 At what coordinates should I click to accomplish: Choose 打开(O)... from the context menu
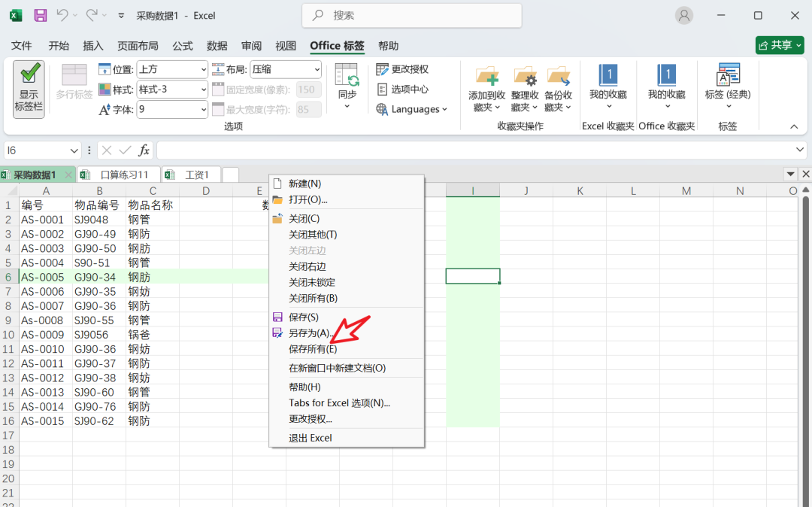coord(347,200)
